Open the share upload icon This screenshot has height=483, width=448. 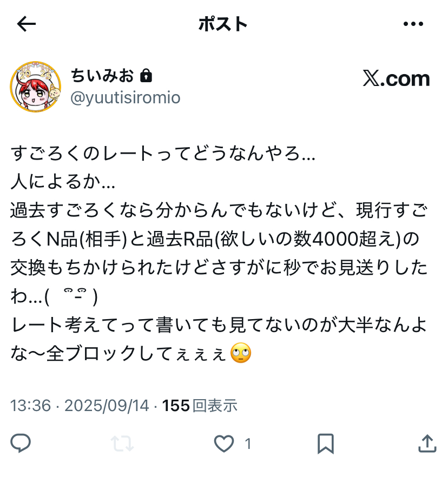point(427,443)
